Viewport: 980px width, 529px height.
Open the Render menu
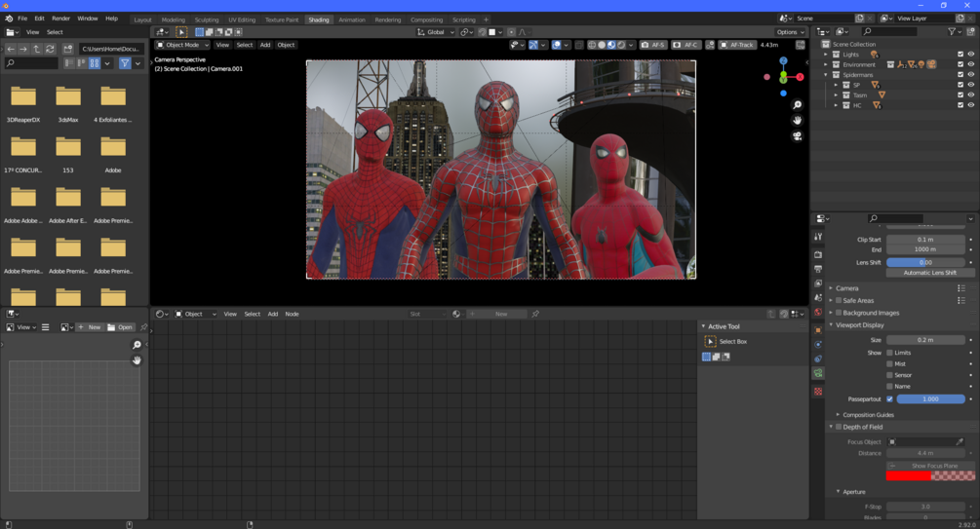point(60,19)
